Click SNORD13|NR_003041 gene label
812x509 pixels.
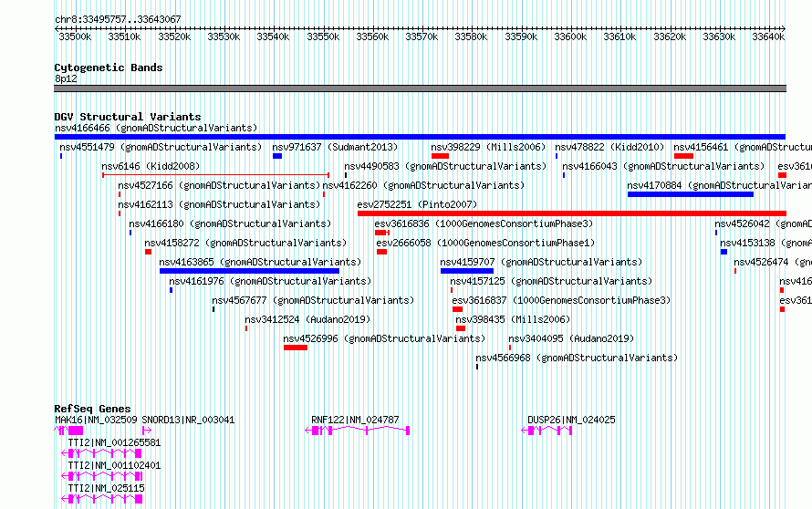pos(189,420)
